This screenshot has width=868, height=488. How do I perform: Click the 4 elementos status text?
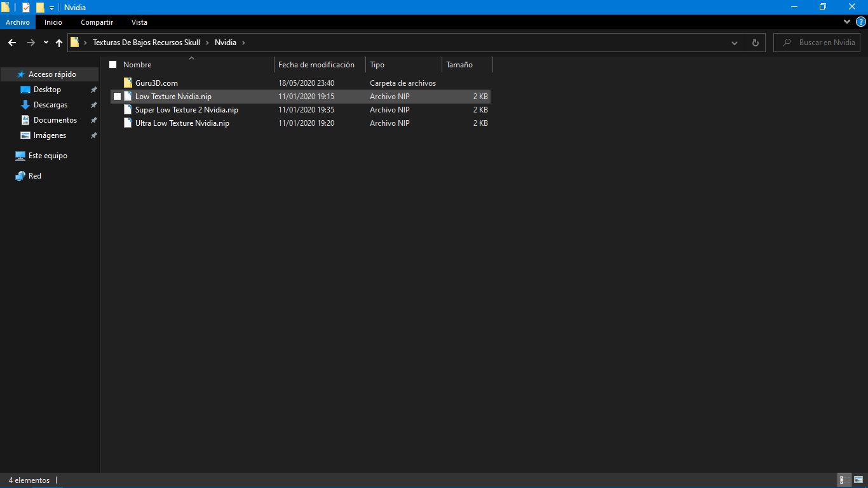[x=29, y=480]
